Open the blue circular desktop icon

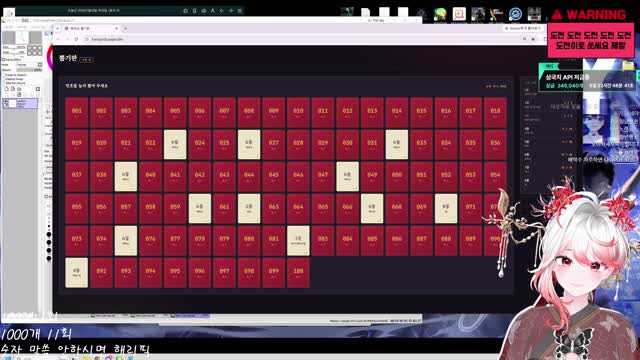[x=516, y=14]
